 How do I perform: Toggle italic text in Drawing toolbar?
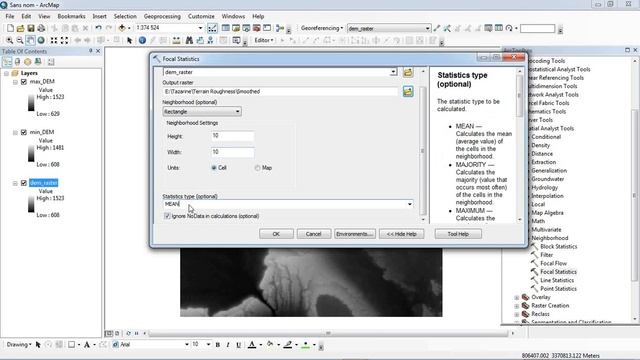(228, 345)
